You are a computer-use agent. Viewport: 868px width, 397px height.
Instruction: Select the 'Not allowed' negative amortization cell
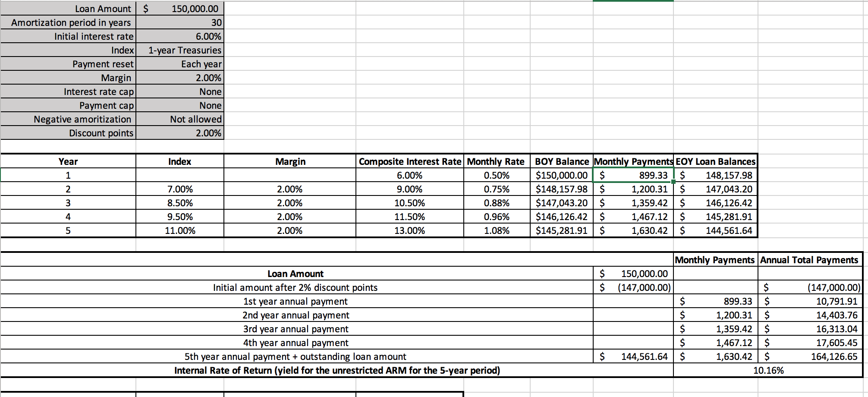click(180, 119)
